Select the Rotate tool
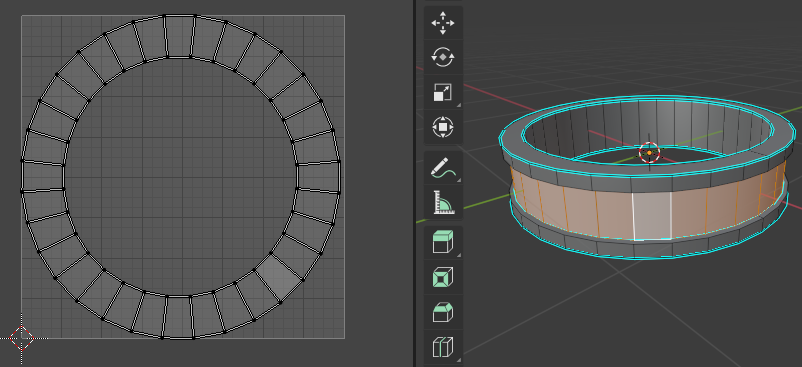The height and width of the screenshot is (367, 802). pos(443,57)
